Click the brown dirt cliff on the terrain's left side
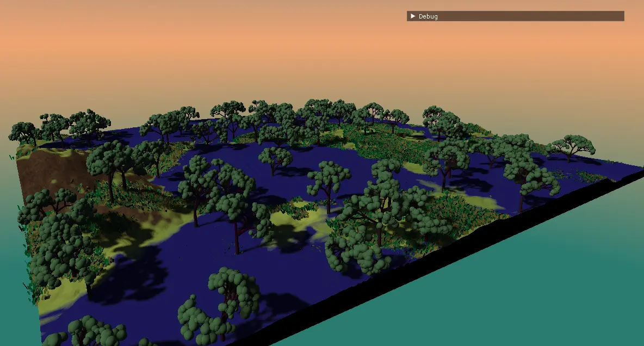The image size is (644, 346). click(44, 174)
